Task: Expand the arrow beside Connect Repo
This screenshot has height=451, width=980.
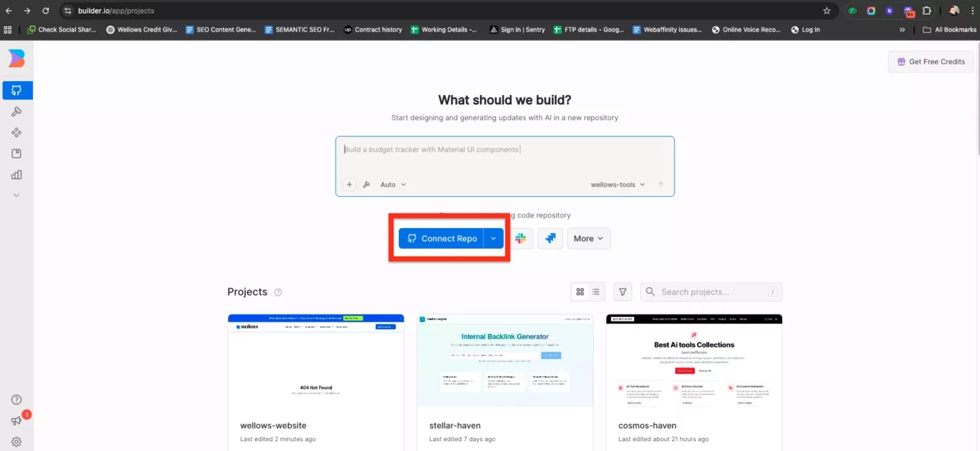Action: [x=494, y=238]
